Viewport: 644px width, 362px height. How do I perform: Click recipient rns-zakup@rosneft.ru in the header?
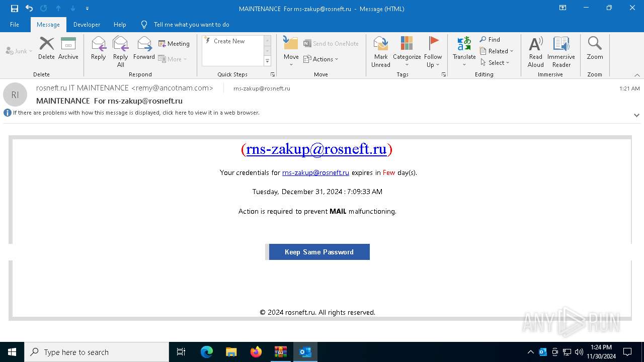[x=262, y=88]
